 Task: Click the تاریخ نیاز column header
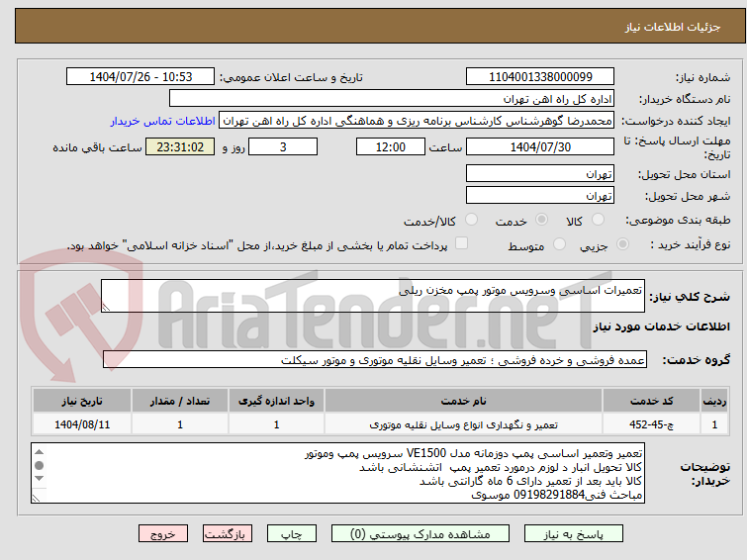click(82, 401)
